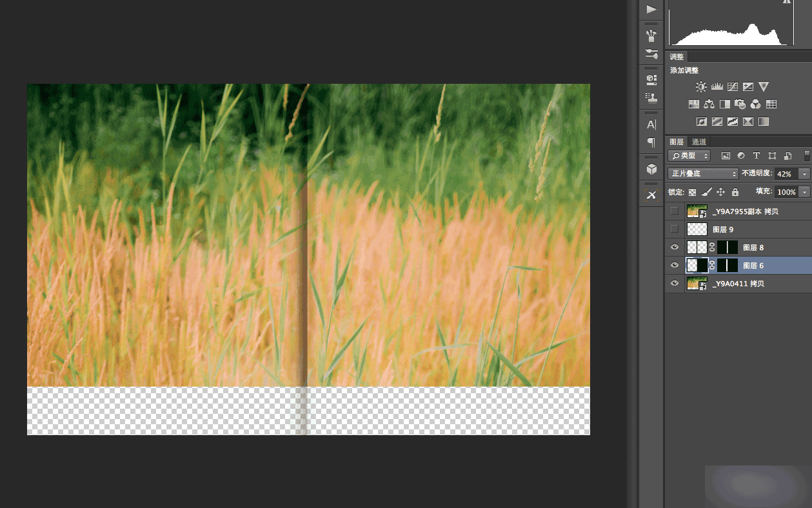The width and height of the screenshot is (812, 508).
Task: Filter layers by shape layers
Action: (772, 156)
